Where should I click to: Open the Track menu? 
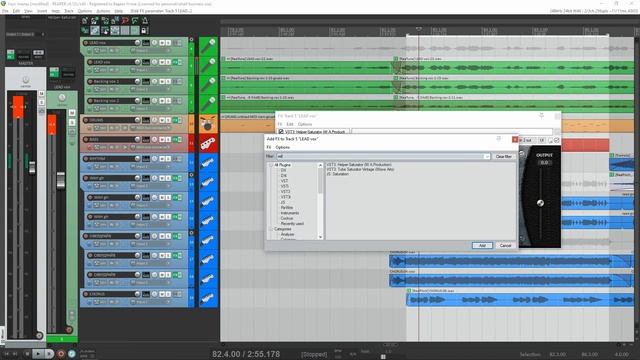pyautogui.click(x=69, y=11)
